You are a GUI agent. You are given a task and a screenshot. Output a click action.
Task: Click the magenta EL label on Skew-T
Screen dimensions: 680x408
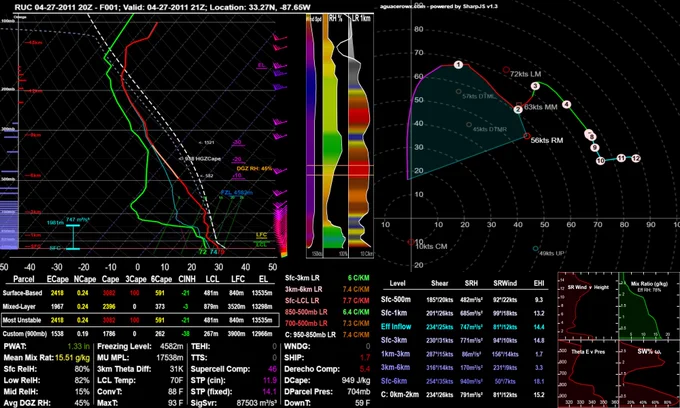point(262,65)
